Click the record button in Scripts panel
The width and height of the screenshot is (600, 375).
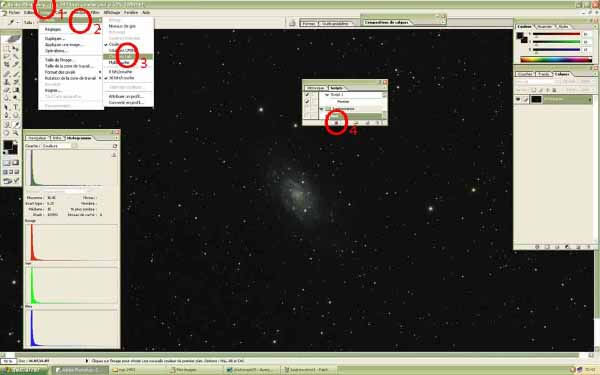coord(336,123)
